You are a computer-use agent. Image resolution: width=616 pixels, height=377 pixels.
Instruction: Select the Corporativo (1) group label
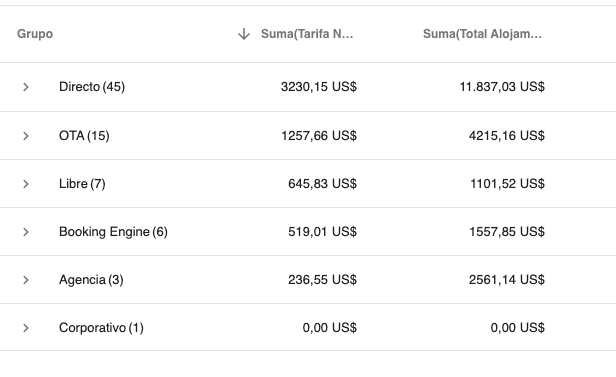tap(101, 328)
